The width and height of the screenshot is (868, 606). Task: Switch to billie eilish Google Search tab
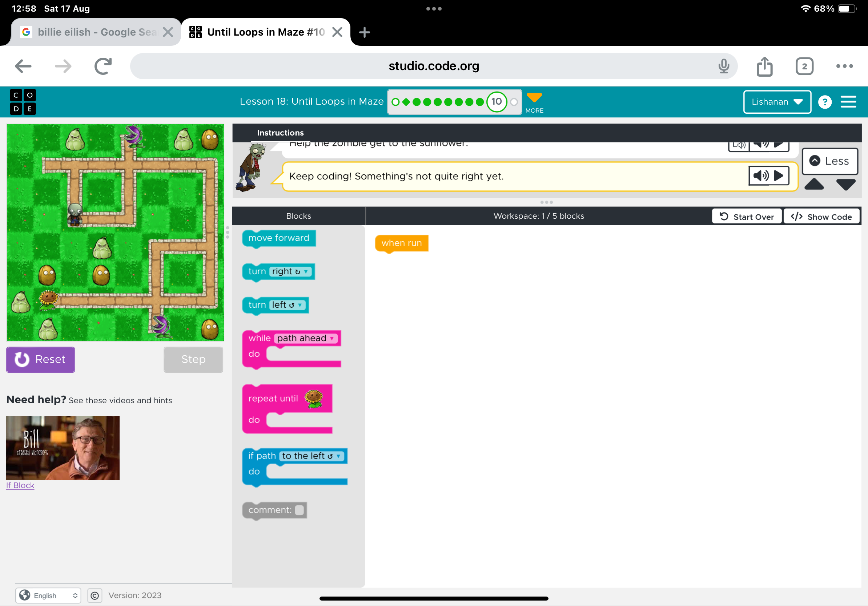tap(91, 32)
